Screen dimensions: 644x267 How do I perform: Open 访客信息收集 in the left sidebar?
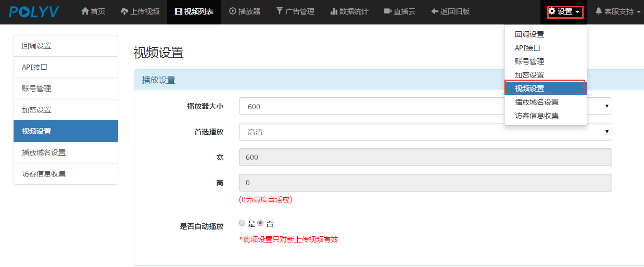[x=66, y=174]
